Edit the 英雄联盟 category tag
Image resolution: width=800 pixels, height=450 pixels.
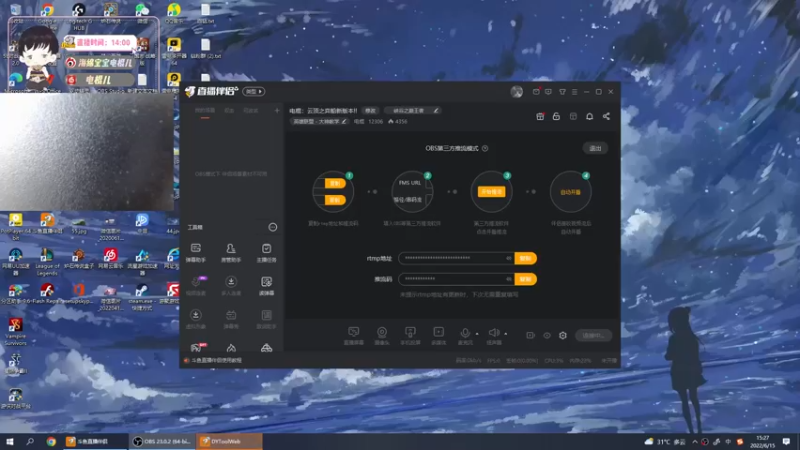coord(320,121)
